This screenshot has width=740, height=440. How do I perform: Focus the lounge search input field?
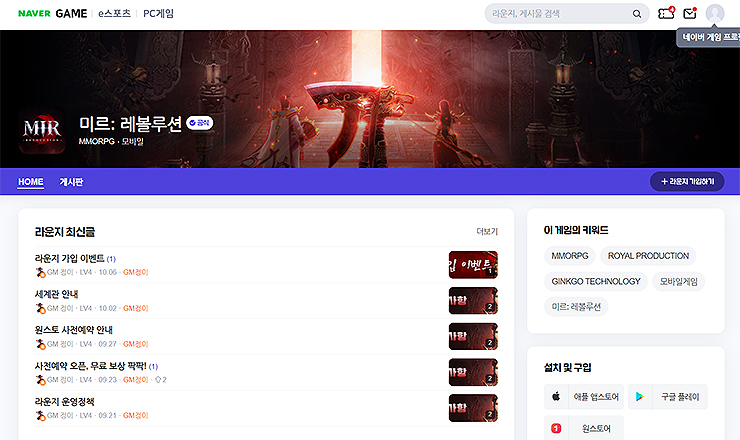559,14
